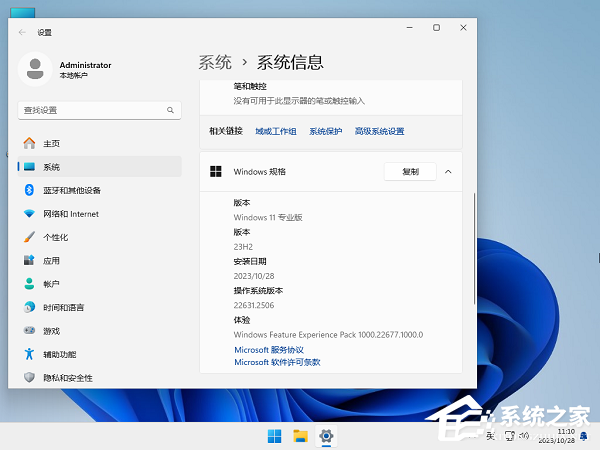Click the Settings gear on taskbar
Image resolution: width=600 pixels, height=450 pixels.
tap(326, 436)
